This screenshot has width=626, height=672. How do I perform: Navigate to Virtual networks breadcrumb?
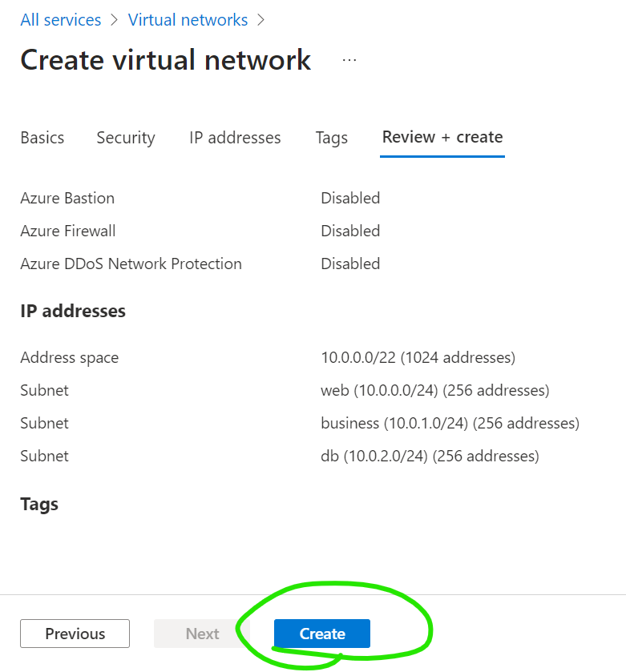(x=188, y=20)
